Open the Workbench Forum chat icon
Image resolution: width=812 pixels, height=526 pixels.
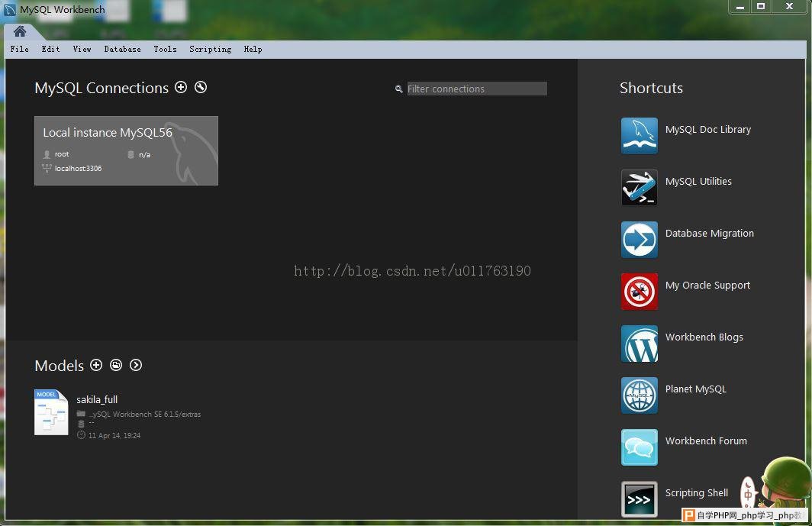[x=640, y=447]
